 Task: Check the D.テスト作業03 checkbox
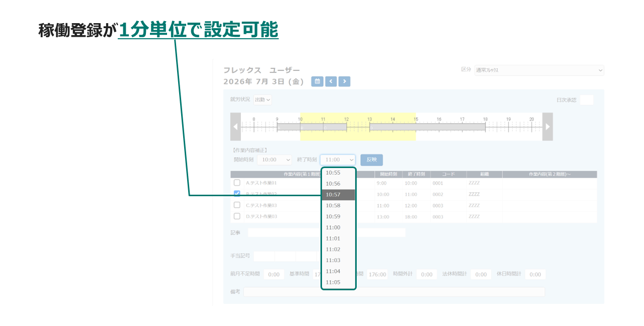[237, 216]
